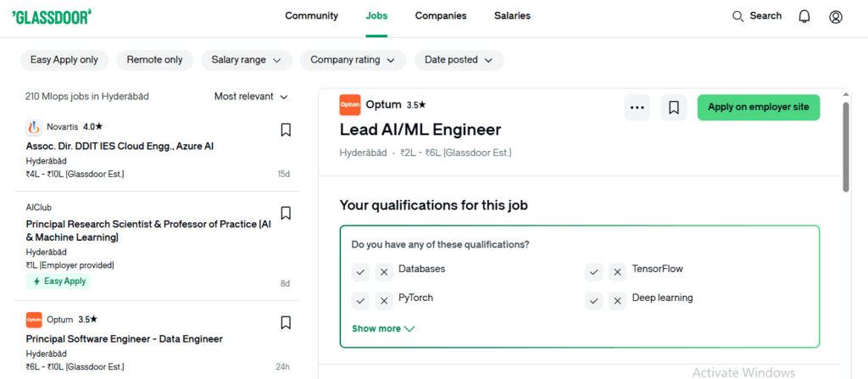Click the notifications bell icon

[804, 16]
